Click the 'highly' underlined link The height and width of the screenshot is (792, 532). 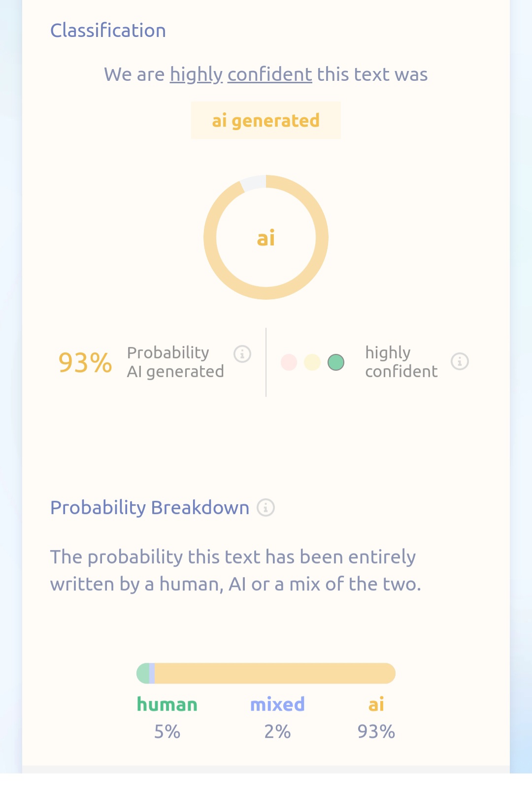coord(197,75)
